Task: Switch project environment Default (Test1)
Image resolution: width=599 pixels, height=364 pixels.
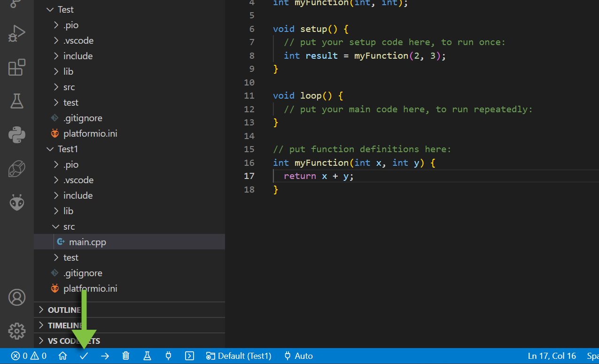Action: [239, 356]
